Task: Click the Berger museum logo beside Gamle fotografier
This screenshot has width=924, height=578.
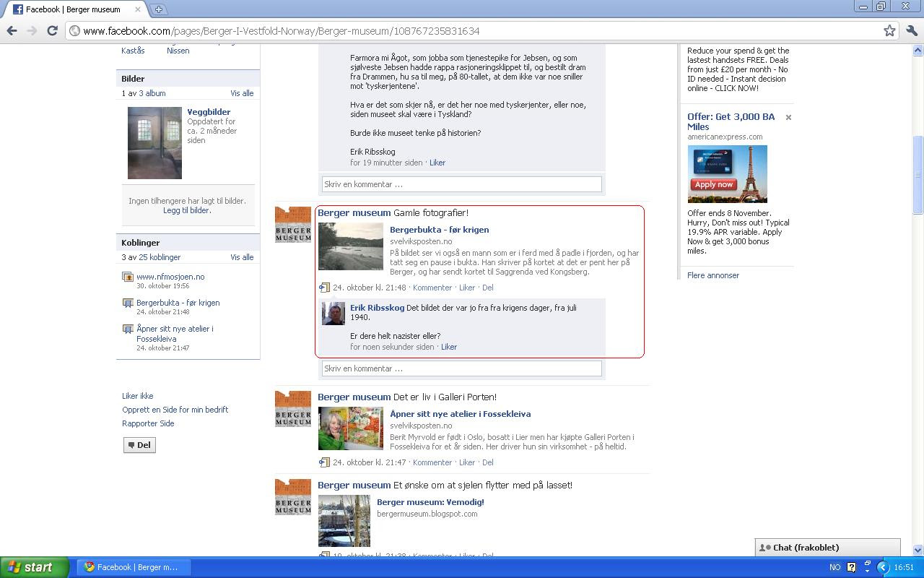Action: tap(293, 225)
